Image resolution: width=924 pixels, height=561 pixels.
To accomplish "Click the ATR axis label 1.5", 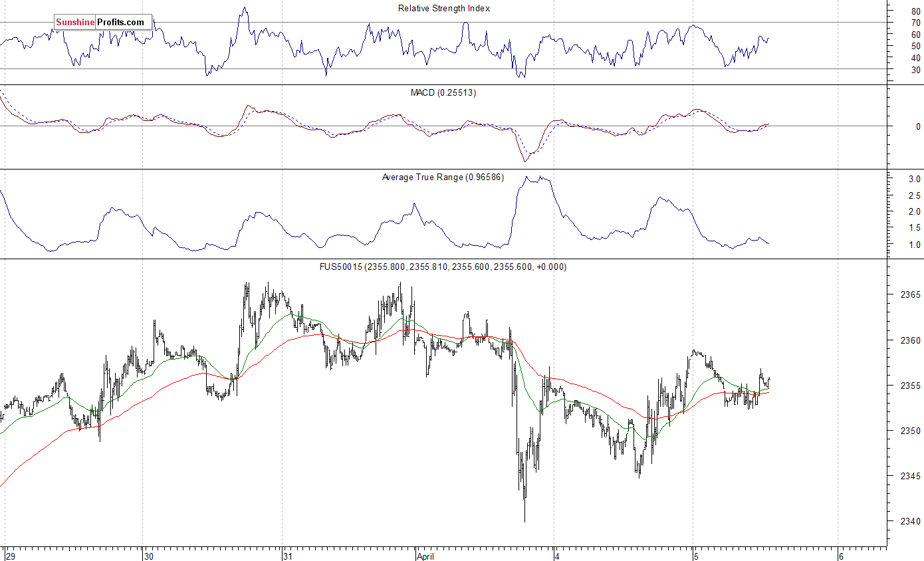I will point(914,228).
